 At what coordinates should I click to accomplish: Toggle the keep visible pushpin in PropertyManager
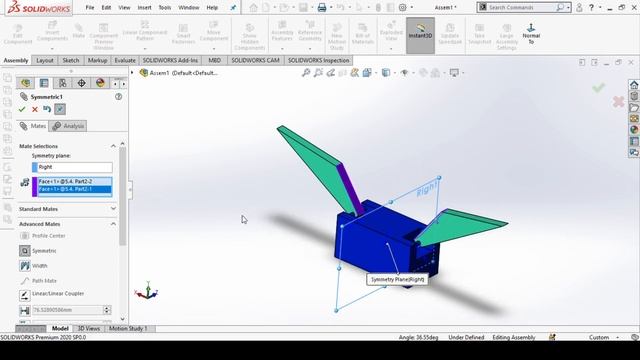[x=60, y=109]
